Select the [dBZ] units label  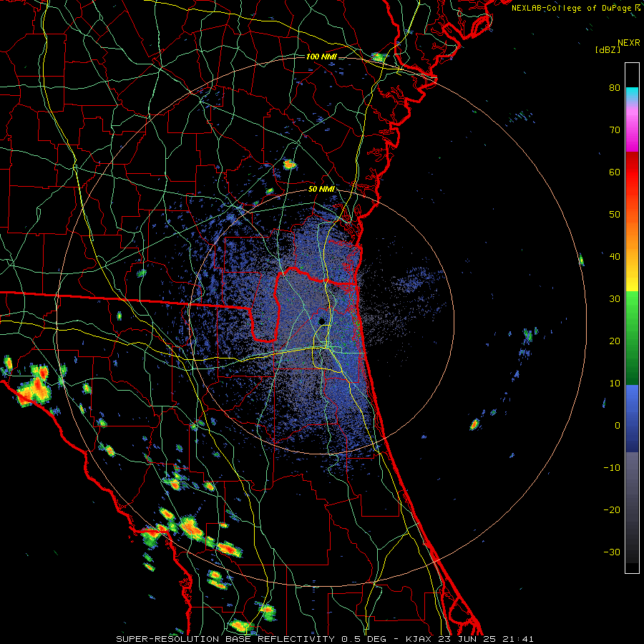pyautogui.click(x=608, y=49)
